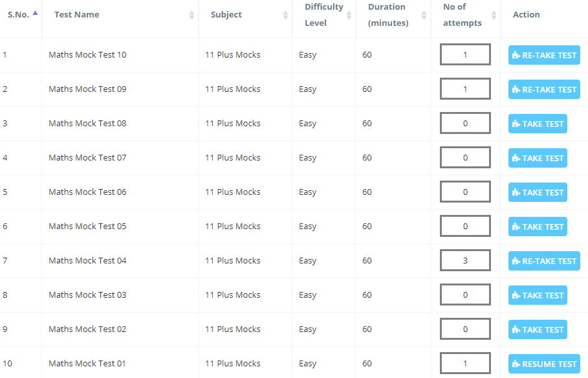Re-take Maths Mock Test 09

[544, 89]
